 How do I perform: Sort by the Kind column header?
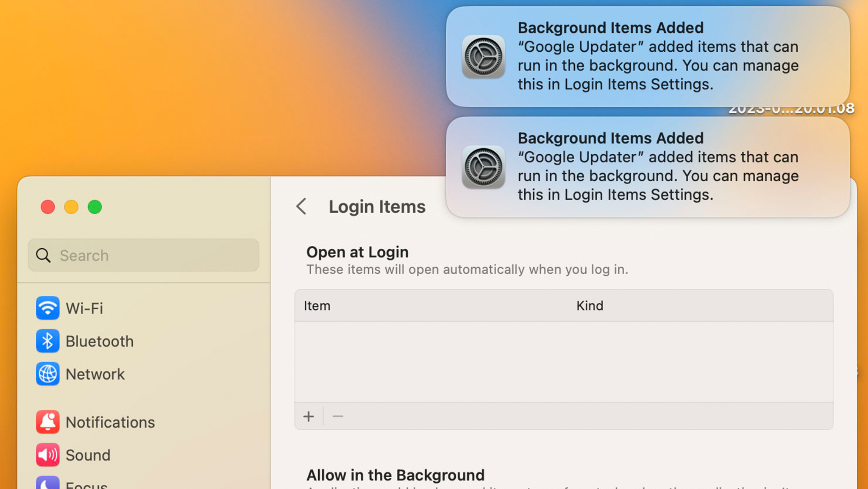[x=590, y=306]
